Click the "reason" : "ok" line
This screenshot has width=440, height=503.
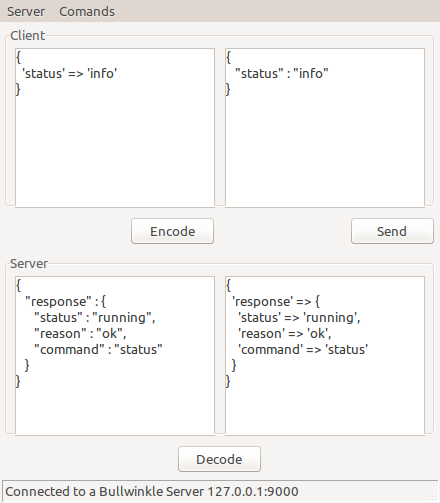click(80, 334)
